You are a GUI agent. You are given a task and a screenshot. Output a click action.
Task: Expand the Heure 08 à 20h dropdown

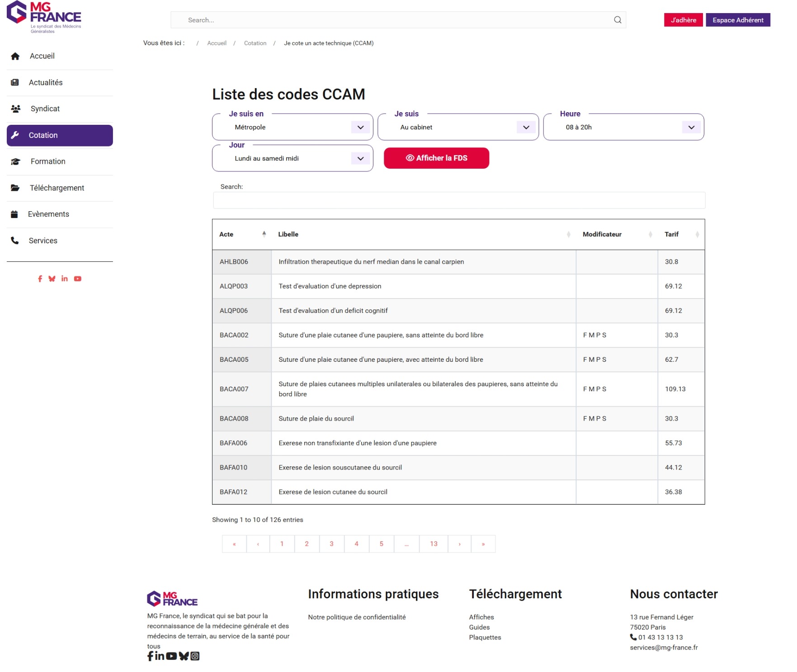[623, 128]
